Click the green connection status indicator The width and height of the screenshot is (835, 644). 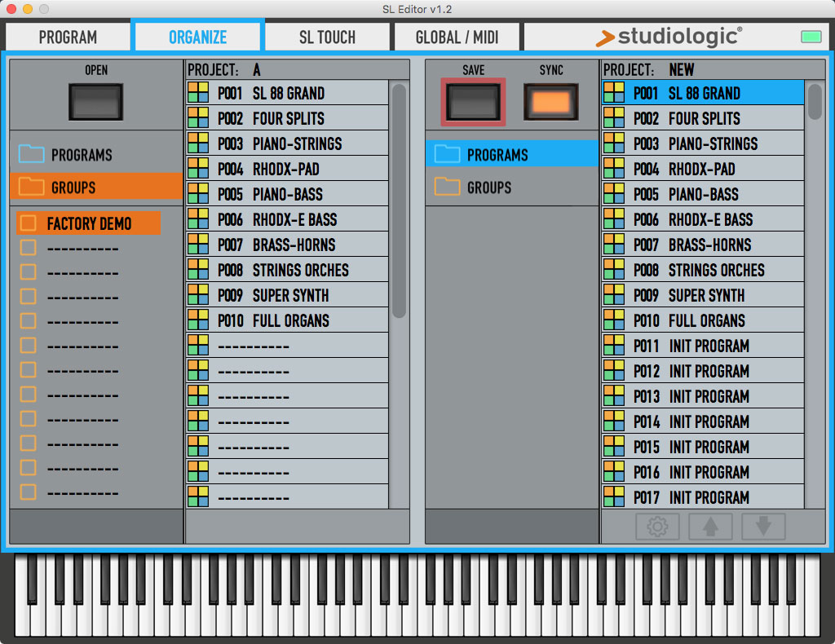[x=811, y=36]
